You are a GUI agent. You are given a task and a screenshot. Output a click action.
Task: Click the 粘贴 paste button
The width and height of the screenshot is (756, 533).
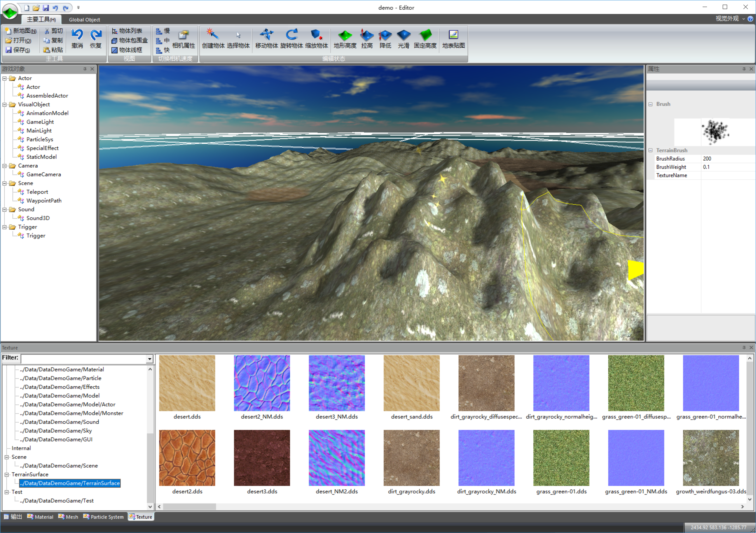pos(53,50)
